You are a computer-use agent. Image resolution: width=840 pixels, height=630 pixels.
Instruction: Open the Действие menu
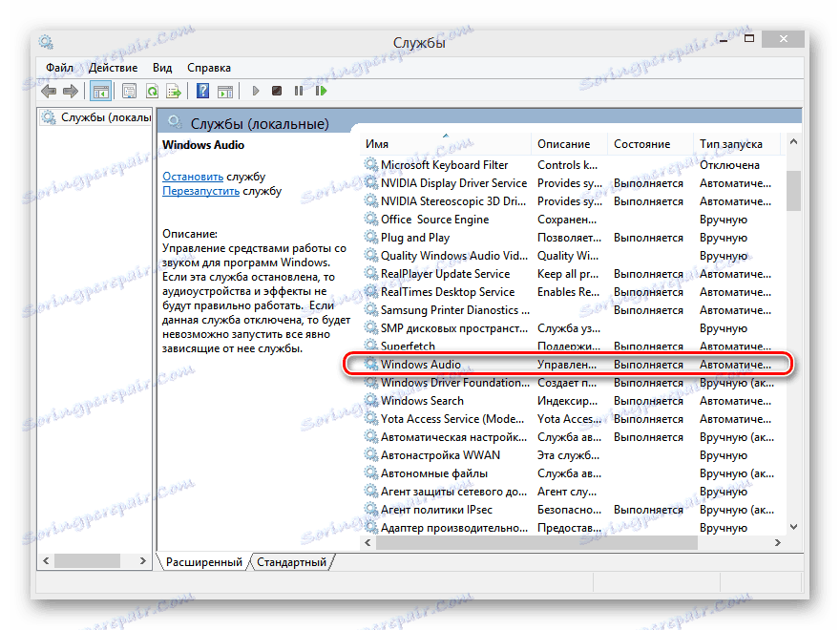pyautogui.click(x=112, y=68)
